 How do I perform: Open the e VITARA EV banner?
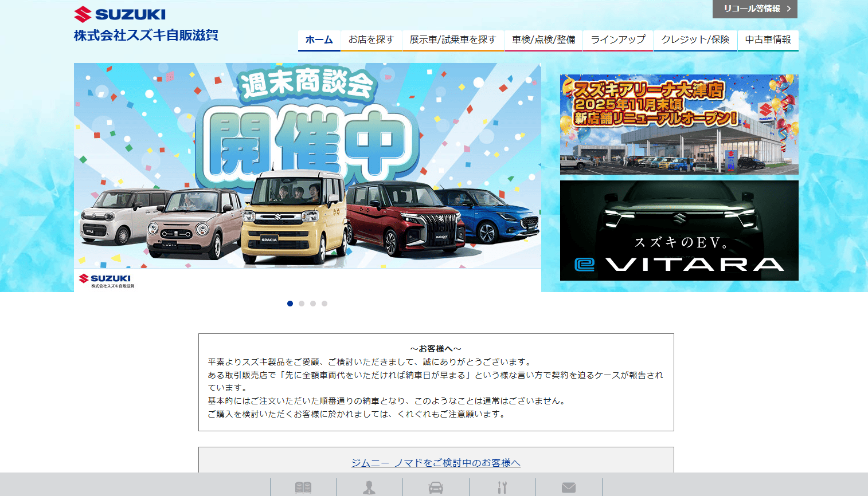(679, 230)
